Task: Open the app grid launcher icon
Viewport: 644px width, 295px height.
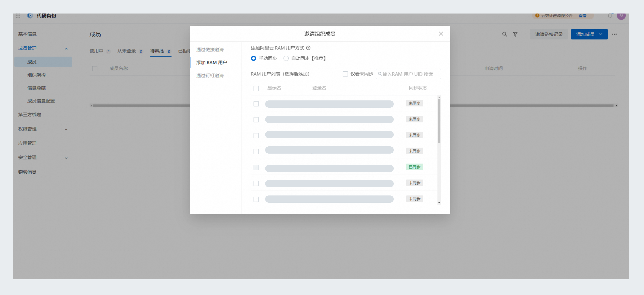Action: tap(18, 16)
